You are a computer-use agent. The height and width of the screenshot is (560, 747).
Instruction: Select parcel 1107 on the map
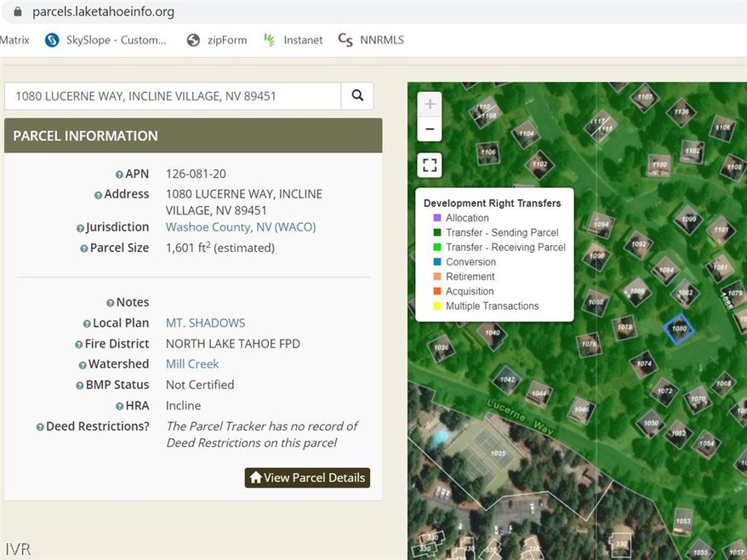(645, 97)
